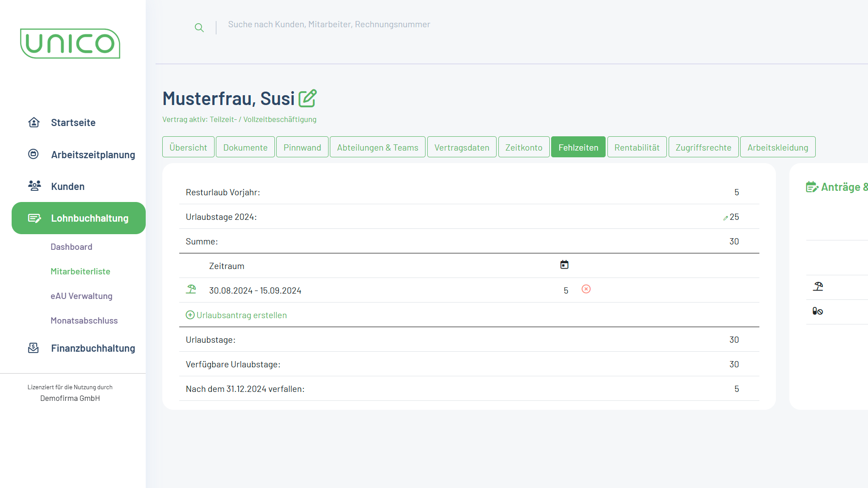Click the beach umbrella icon in vacation row
This screenshot has width=868, height=488.
191,289
